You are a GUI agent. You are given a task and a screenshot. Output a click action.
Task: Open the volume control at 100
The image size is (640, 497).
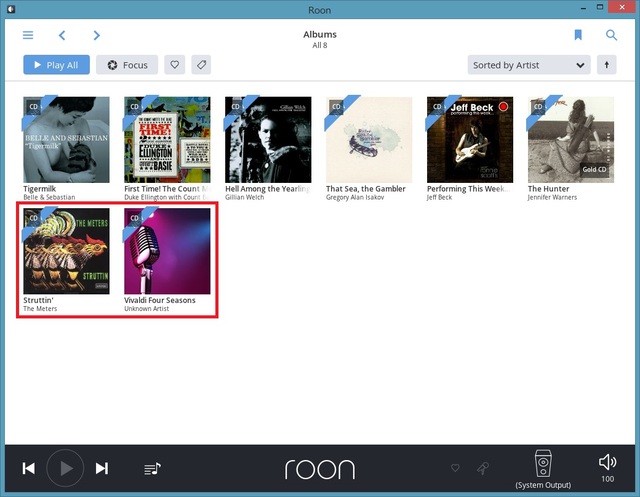pyautogui.click(x=607, y=467)
